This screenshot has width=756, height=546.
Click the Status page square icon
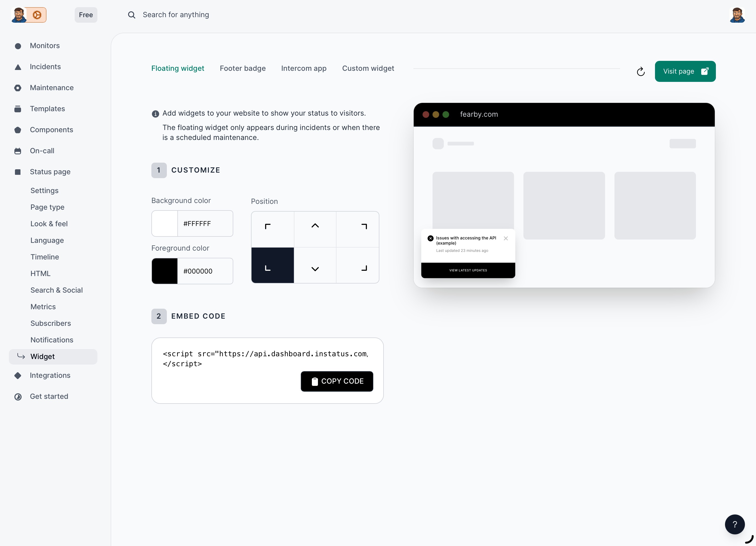coord(18,172)
